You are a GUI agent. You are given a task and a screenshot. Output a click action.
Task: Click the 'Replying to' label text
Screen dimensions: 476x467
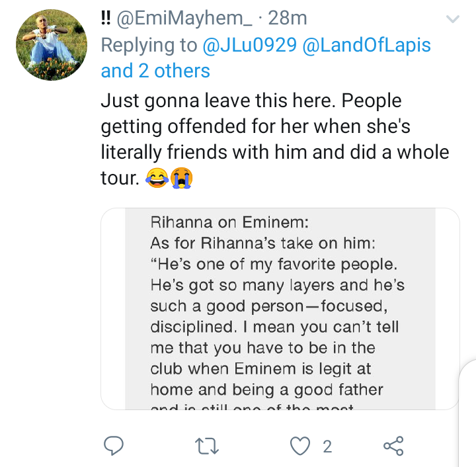(149, 45)
